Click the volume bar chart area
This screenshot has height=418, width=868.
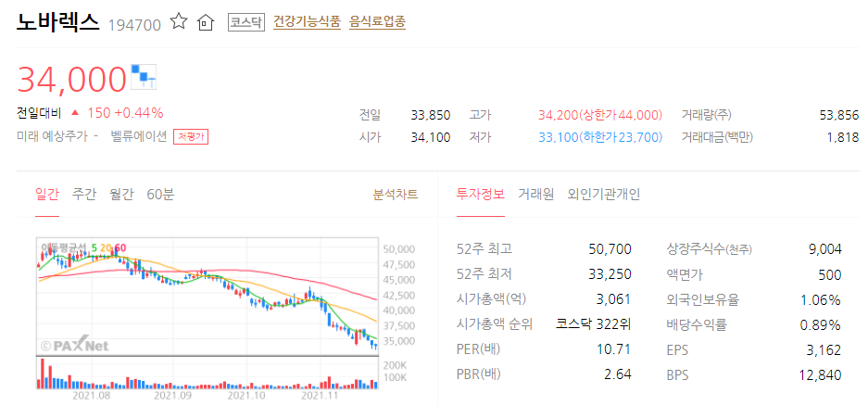(207, 374)
